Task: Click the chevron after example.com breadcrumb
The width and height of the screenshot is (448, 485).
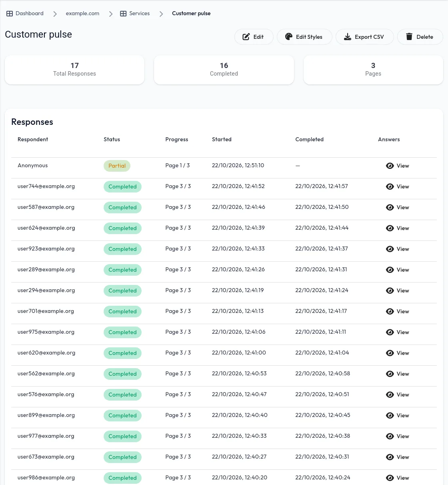Action: (111, 14)
